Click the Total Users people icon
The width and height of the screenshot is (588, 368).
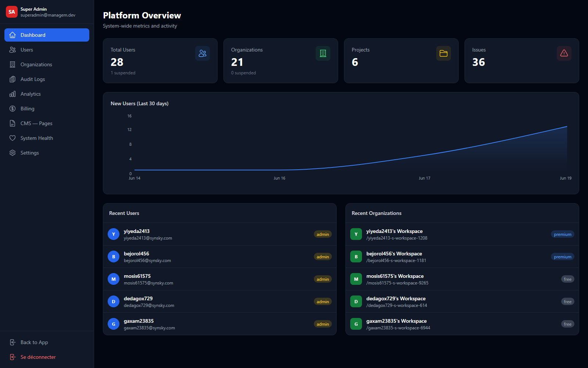click(x=202, y=53)
